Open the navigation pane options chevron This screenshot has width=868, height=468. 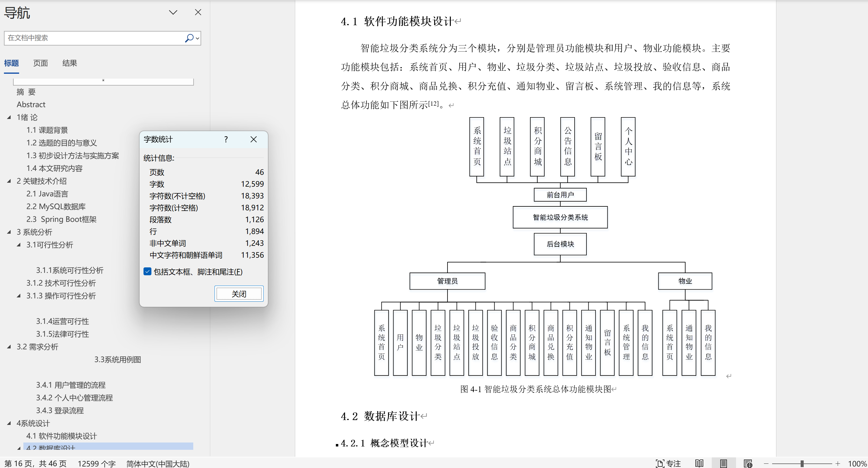point(173,12)
